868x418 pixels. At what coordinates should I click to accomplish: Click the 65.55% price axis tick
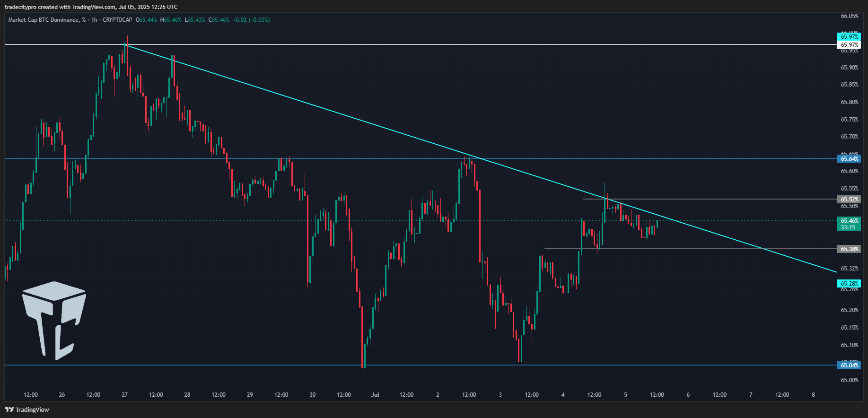(849, 189)
